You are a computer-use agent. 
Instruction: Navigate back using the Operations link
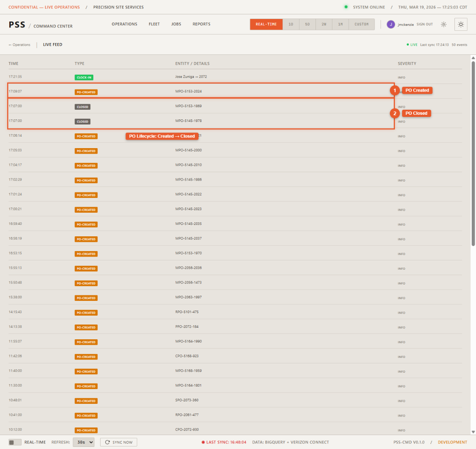coord(19,44)
